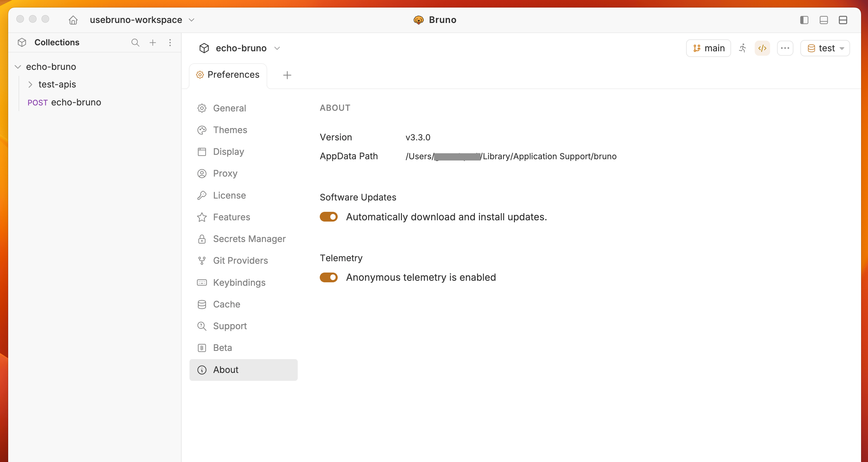Disable automatic download and install updates
The width and height of the screenshot is (868, 462).
click(329, 217)
